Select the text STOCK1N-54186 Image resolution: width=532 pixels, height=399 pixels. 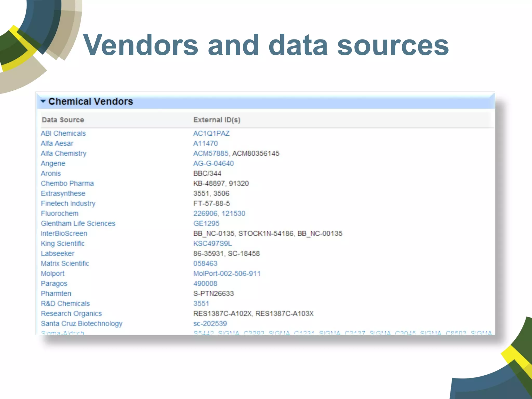[x=266, y=234]
